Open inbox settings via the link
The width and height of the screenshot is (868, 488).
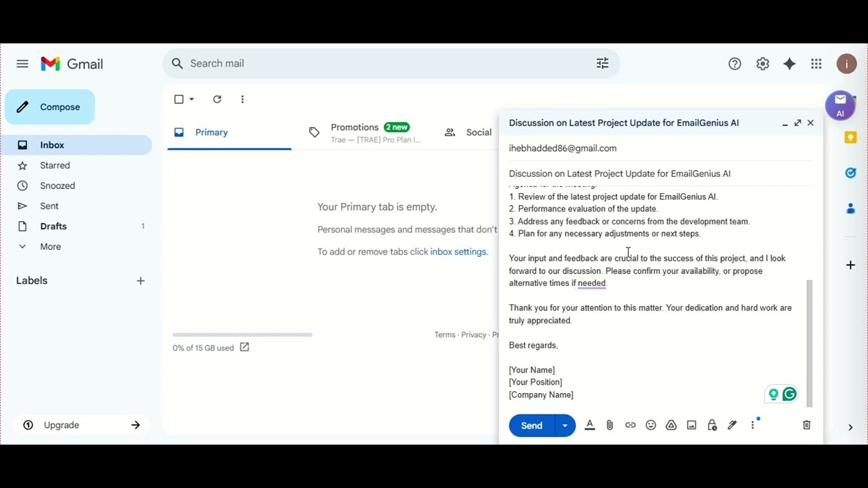point(458,251)
